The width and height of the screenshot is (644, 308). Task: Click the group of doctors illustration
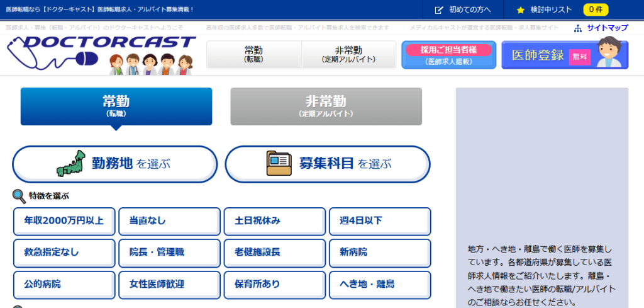(152, 64)
